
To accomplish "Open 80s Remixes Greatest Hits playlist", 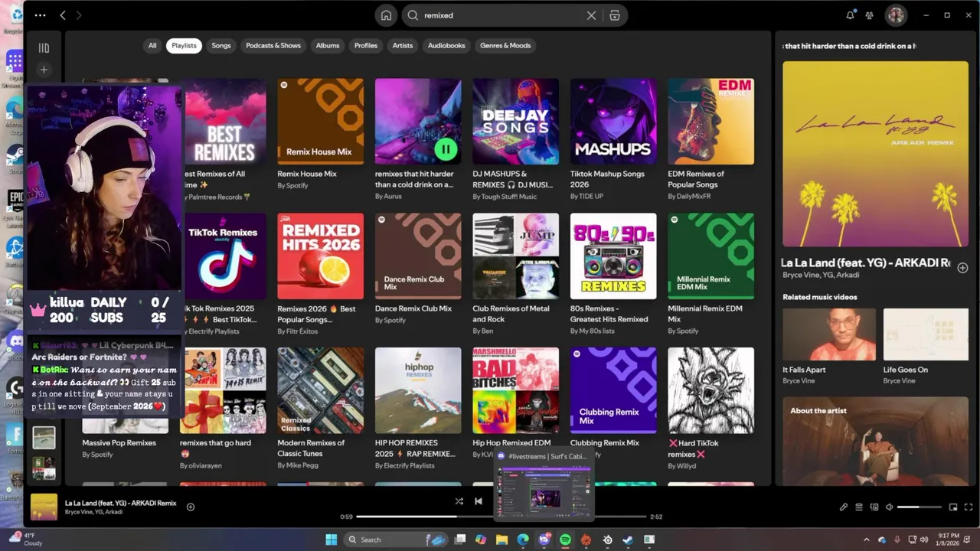I will click(x=613, y=256).
